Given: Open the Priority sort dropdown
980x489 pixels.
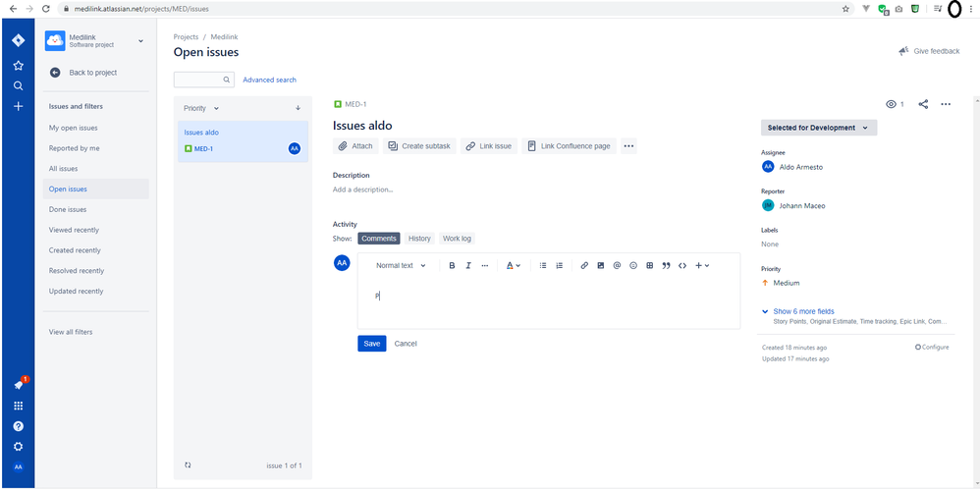Looking at the screenshot, I should pyautogui.click(x=201, y=108).
